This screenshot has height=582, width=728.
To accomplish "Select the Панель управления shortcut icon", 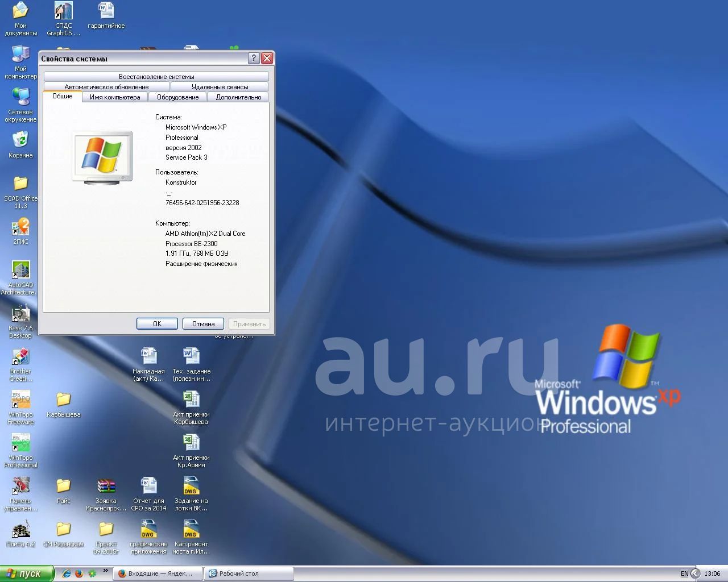I will (20, 494).
